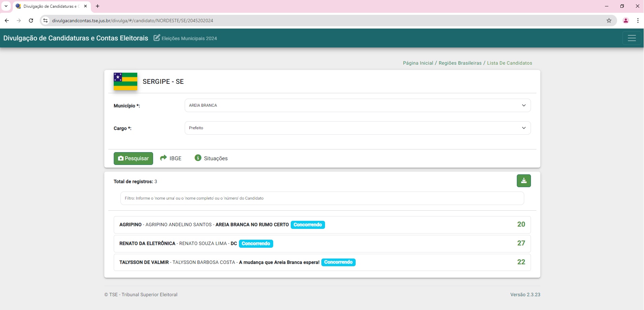
Task: Download the candidate list with green button
Action: click(x=524, y=181)
